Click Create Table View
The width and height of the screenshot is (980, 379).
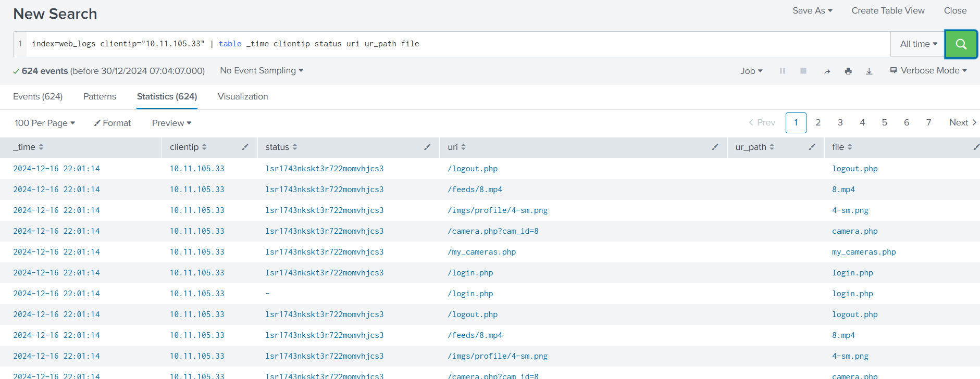[x=888, y=10]
